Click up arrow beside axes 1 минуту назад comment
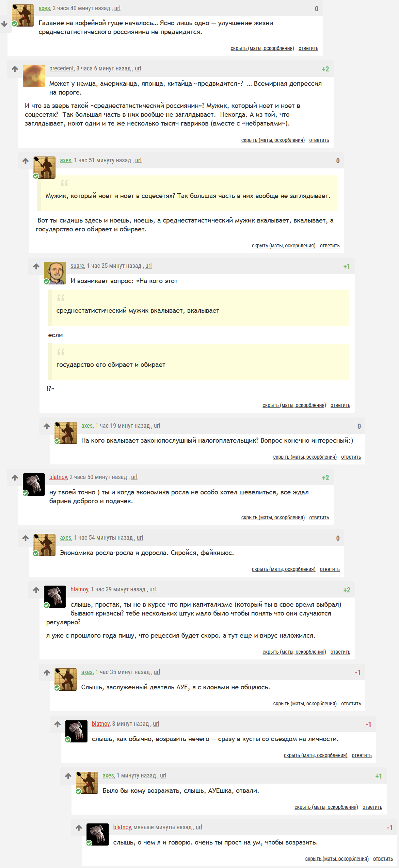The image size is (399, 868). [68, 776]
